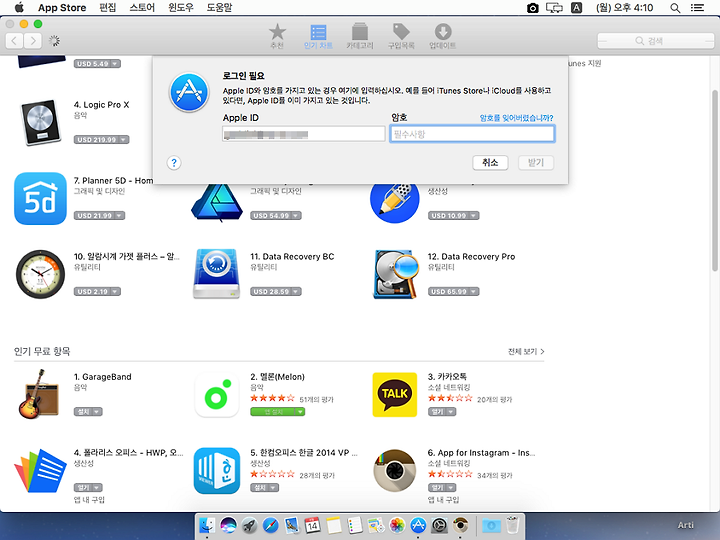The width and height of the screenshot is (720, 540).
Task: Click 전체 보기 to see all free items
Action: [x=526, y=352]
